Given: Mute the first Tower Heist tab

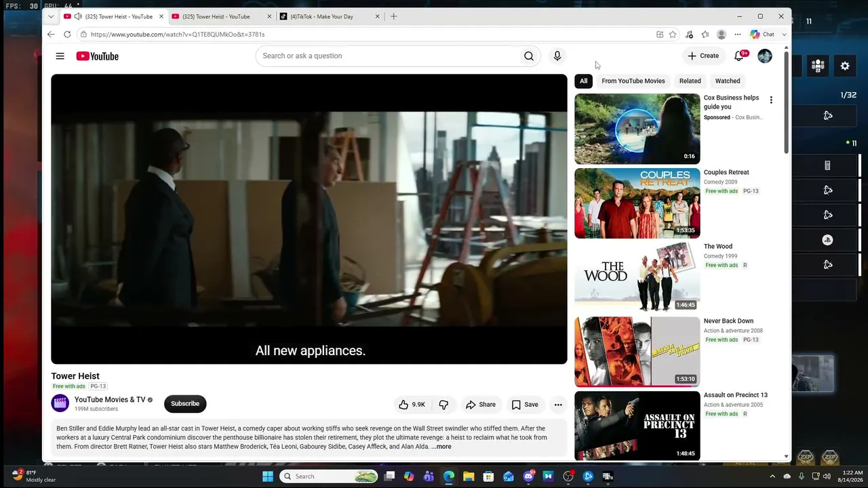Looking at the screenshot, I should [x=78, y=16].
